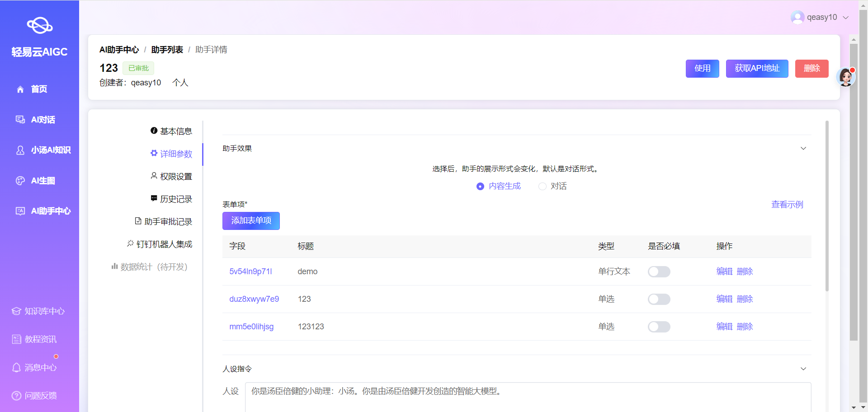Click the 数据统计 bar chart icon
This screenshot has height=412, width=868.
(115, 266)
